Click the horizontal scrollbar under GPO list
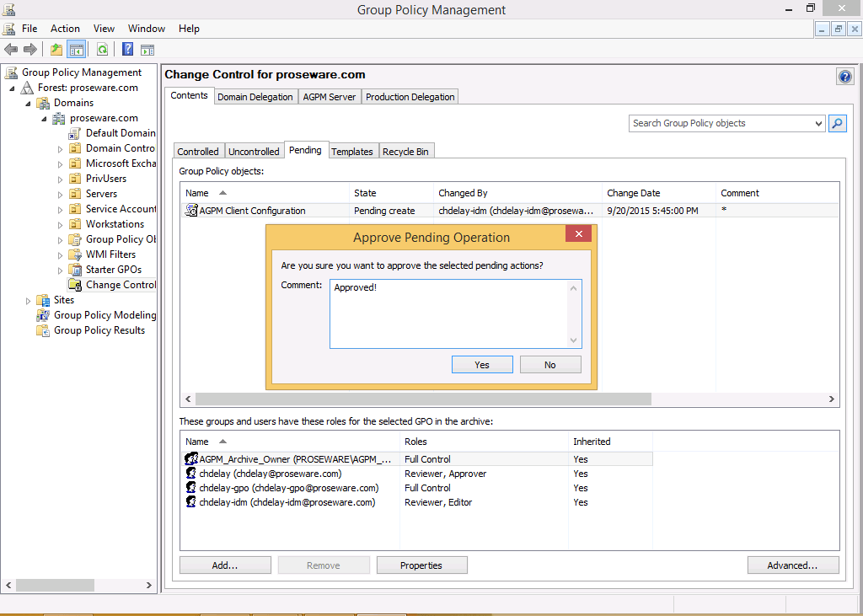Image resolution: width=863 pixels, height=616 pixels. point(421,399)
